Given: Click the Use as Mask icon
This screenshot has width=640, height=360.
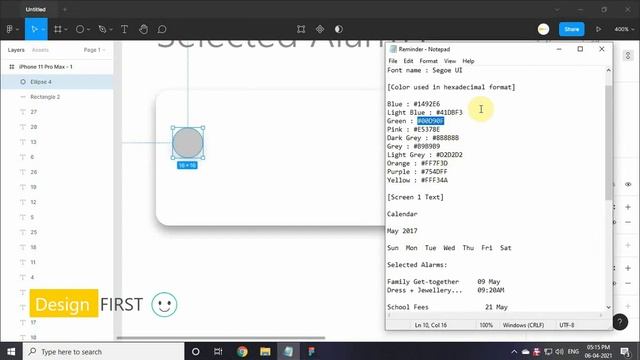Looking at the screenshot, I should [338, 29].
